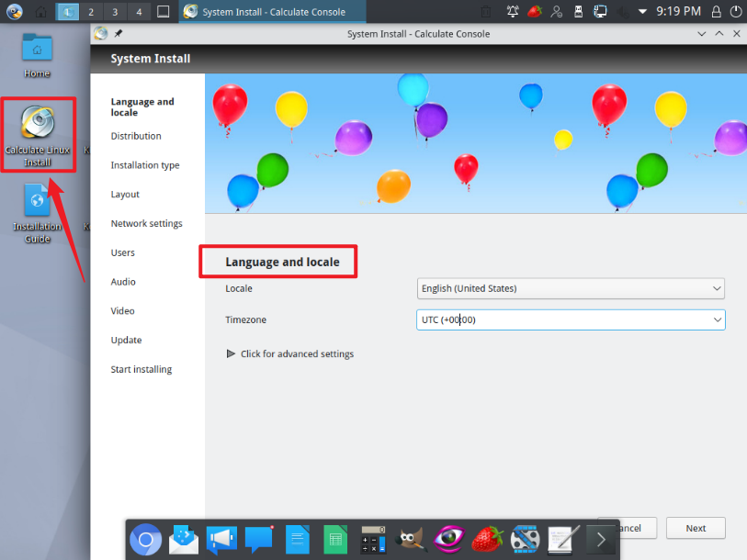The width and height of the screenshot is (747, 560).
Task: Go to the Installation type step
Action: tap(145, 165)
